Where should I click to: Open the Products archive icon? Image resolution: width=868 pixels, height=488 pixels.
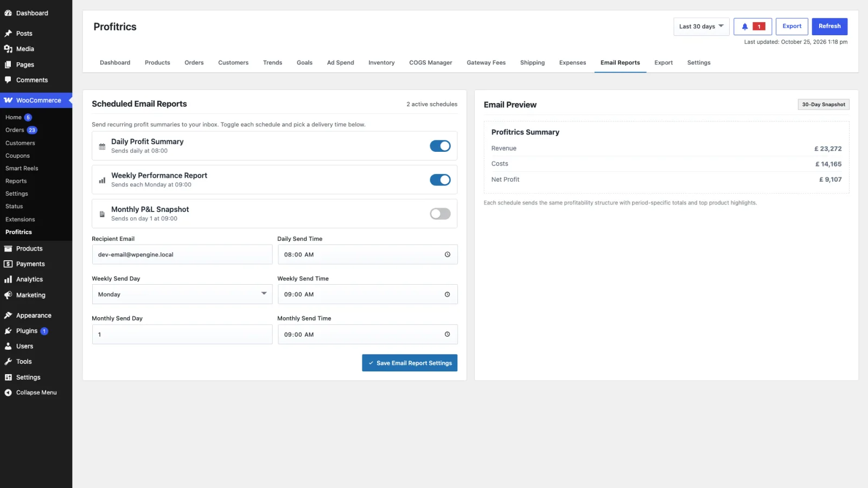click(8, 248)
